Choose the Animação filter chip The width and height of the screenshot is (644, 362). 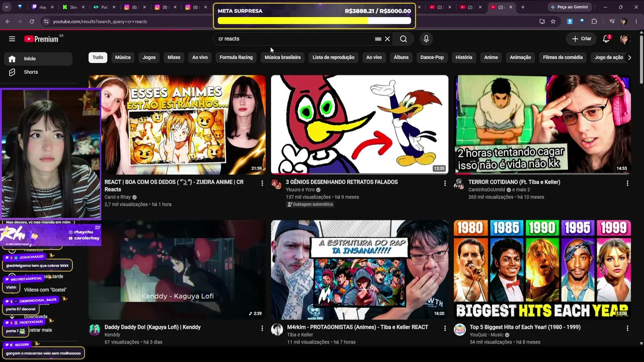point(520,57)
